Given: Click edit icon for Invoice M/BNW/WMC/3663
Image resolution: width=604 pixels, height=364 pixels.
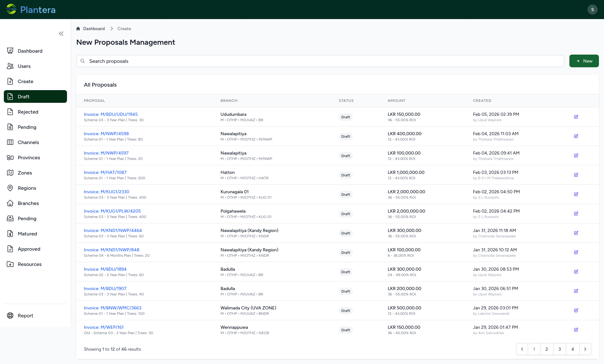Looking at the screenshot, I should coord(576,310).
